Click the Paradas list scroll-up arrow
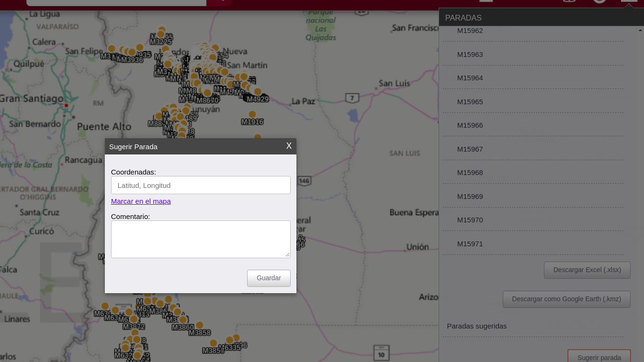Viewport: 644px width, 362px height. tap(640, 31)
